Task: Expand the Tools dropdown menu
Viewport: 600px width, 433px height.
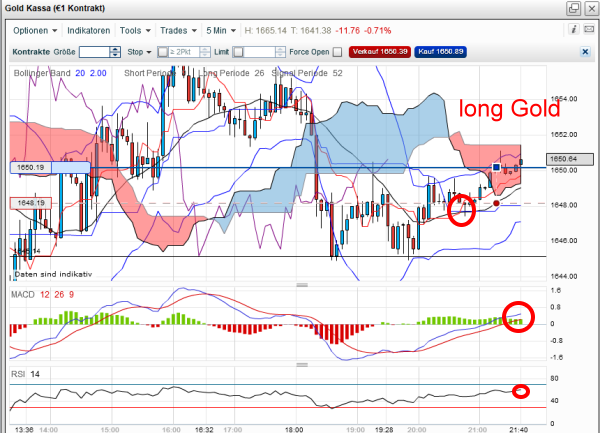Action: point(135,31)
